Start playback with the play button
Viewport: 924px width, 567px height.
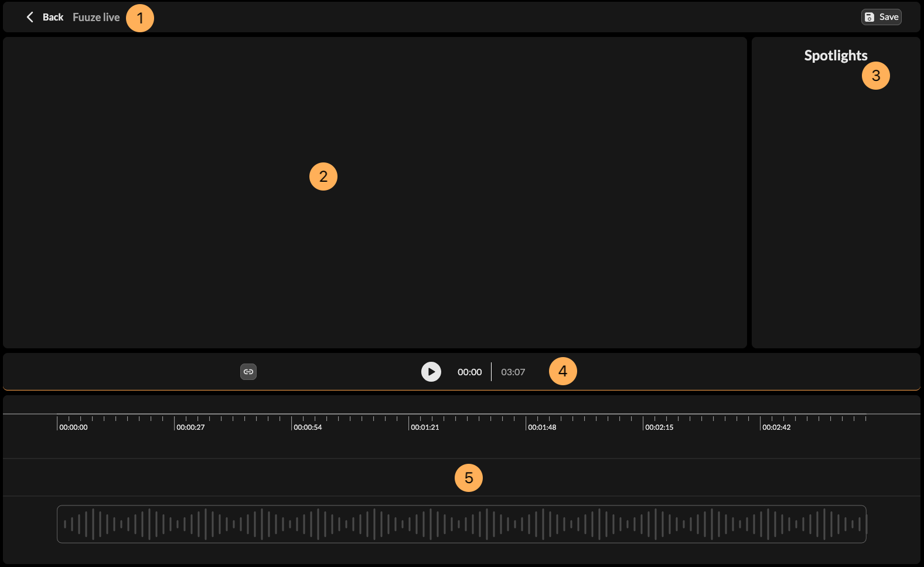(431, 372)
